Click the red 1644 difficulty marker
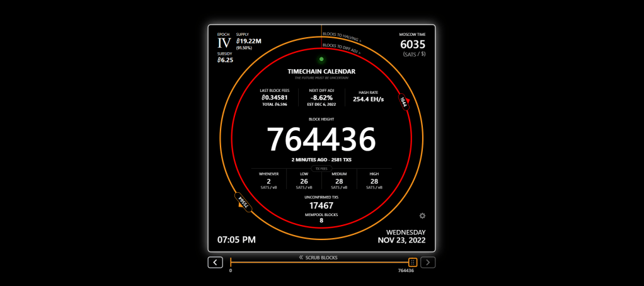The image size is (644, 286). click(x=404, y=102)
